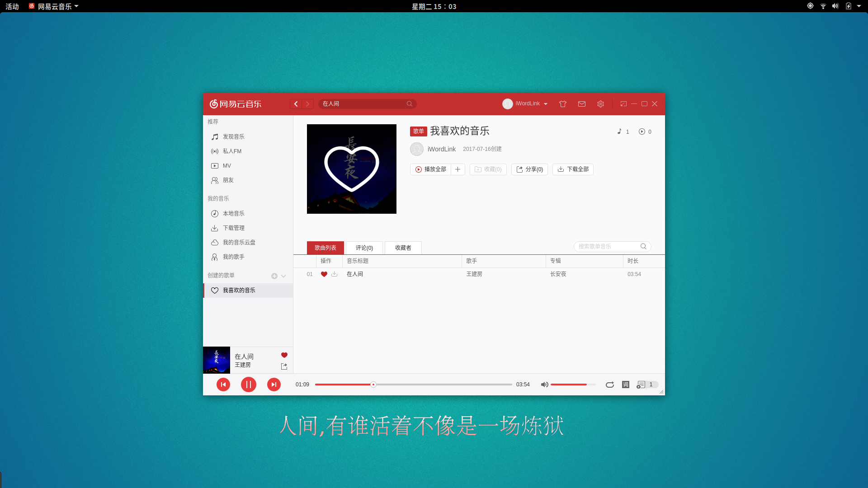The width and height of the screenshot is (868, 488).
Task: Click the playlist cover artwork
Action: [352, 169]
